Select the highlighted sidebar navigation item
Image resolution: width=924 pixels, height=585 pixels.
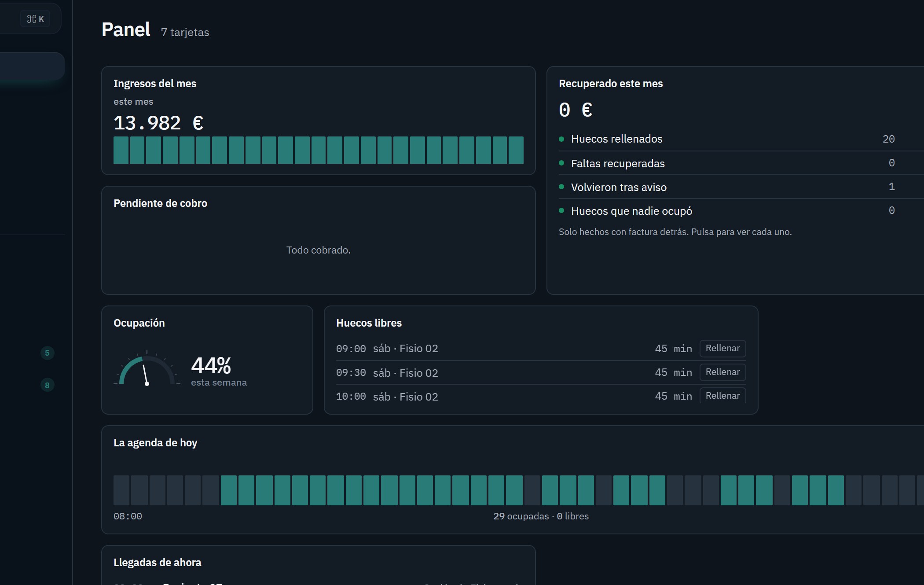click(x=32, y=66)
